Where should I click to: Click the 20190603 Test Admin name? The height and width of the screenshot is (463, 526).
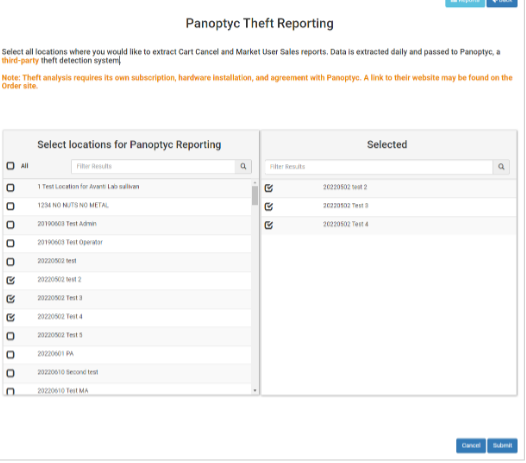click(67, 224)
